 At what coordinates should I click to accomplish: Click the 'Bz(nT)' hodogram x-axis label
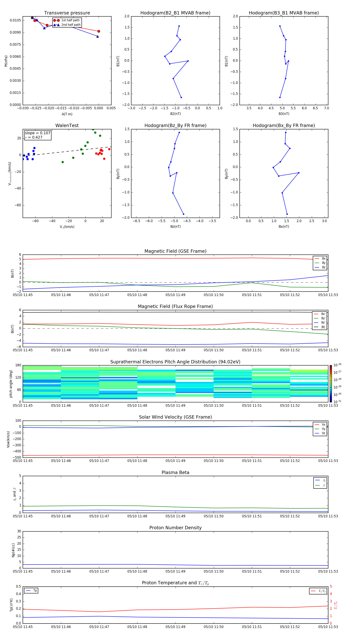[x=175, y=227]
